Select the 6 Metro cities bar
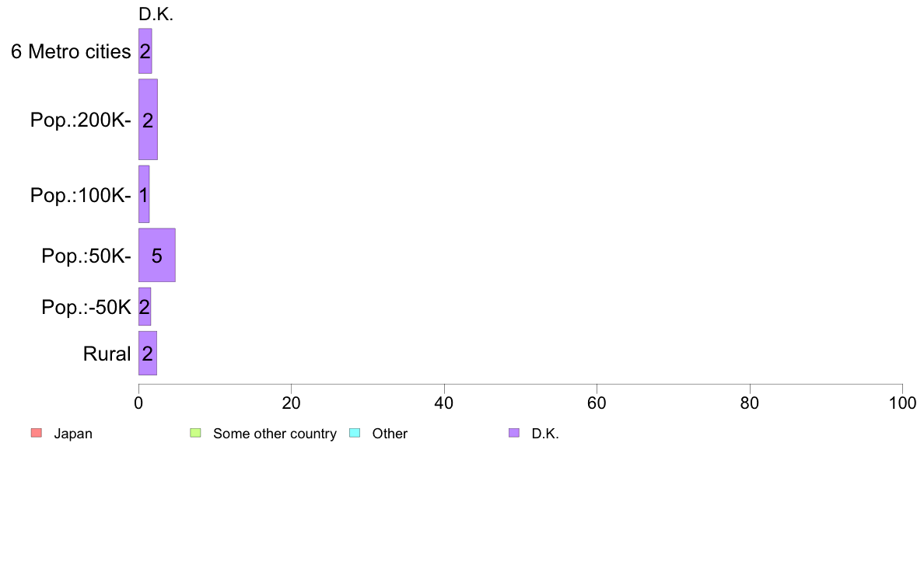Screen dimensions: 924x572 [145, 51]
